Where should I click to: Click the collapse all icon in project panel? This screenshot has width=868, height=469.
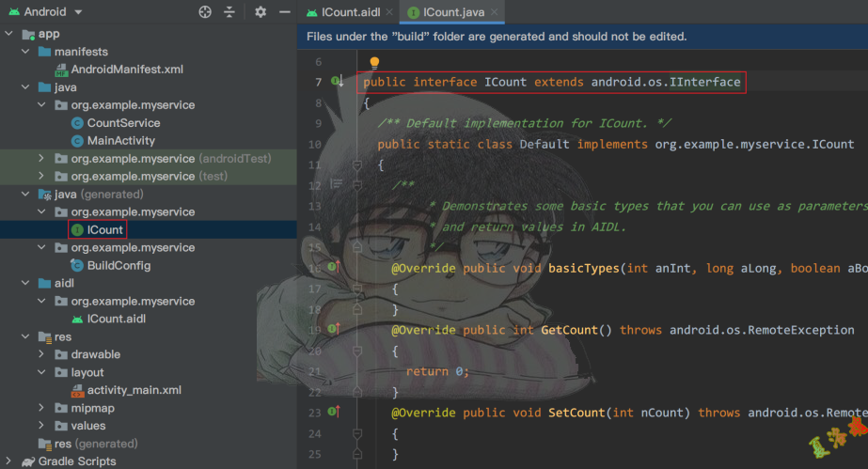[229, 12]
